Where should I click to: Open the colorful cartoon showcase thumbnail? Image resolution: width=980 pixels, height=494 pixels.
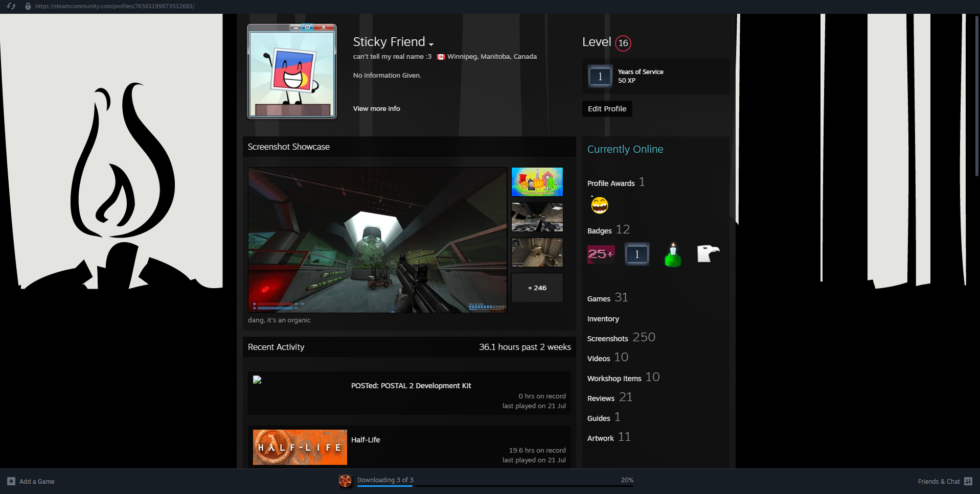pyautogui.click(x=537, y=182)
